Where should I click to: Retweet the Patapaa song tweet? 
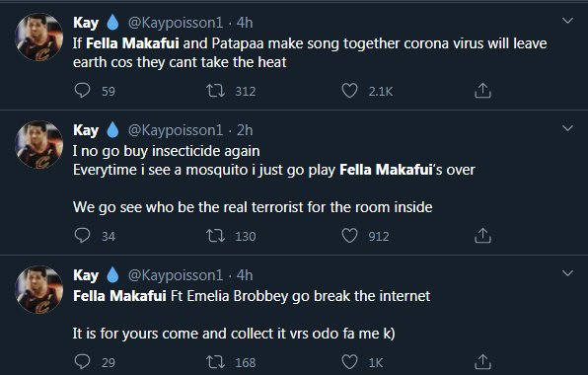tap(216, 91)
